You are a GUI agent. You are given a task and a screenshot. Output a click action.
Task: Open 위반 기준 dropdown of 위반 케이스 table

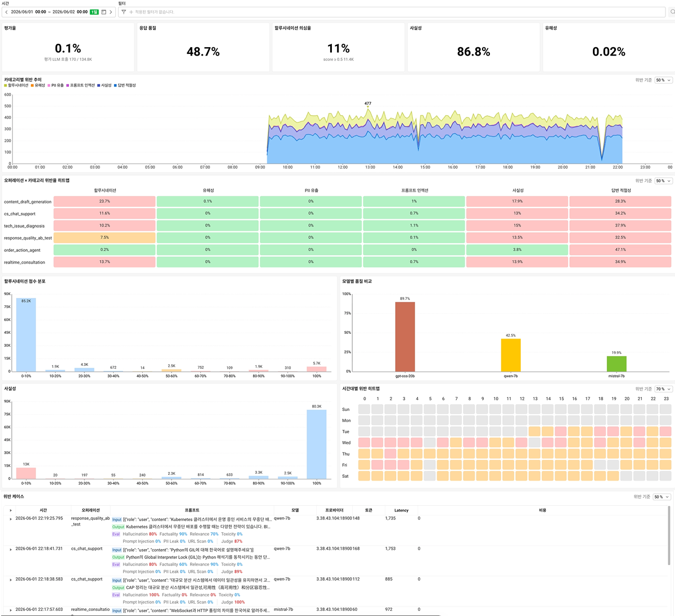point(661,497)
